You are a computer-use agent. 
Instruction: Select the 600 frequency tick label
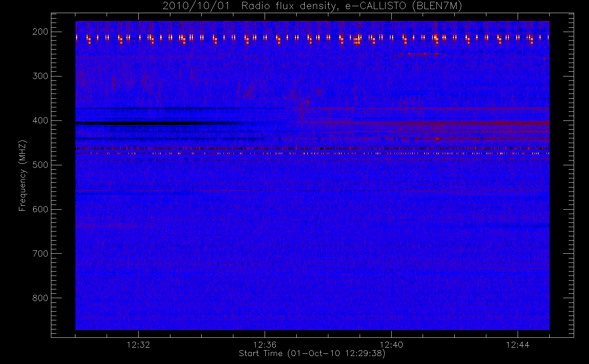(40, 209)
